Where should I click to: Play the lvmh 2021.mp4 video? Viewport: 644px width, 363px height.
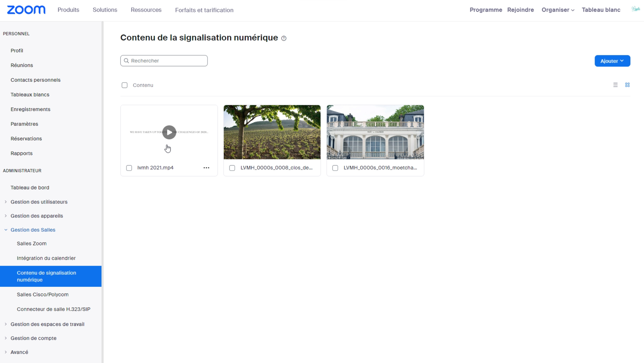click(x=169, y=132)
